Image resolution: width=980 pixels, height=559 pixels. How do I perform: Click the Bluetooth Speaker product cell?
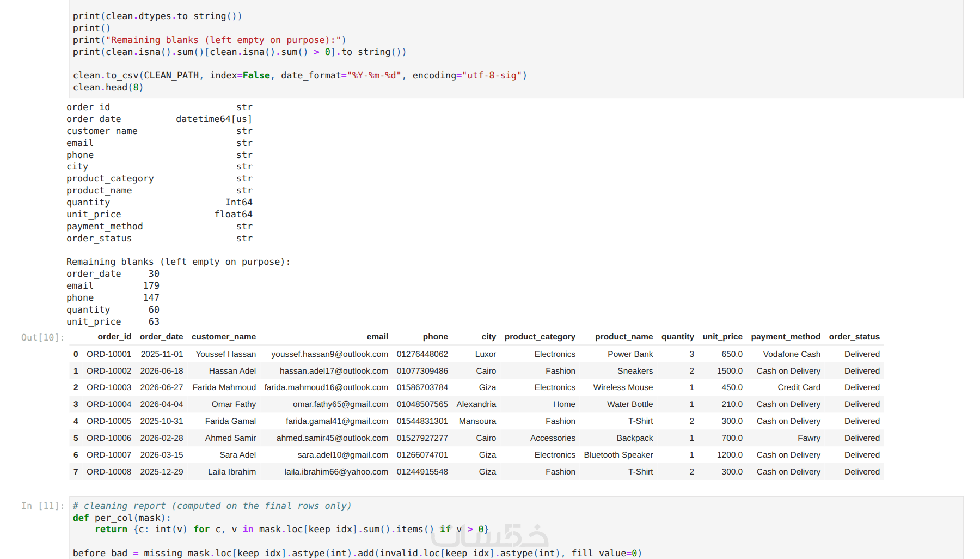pos(618,455)
